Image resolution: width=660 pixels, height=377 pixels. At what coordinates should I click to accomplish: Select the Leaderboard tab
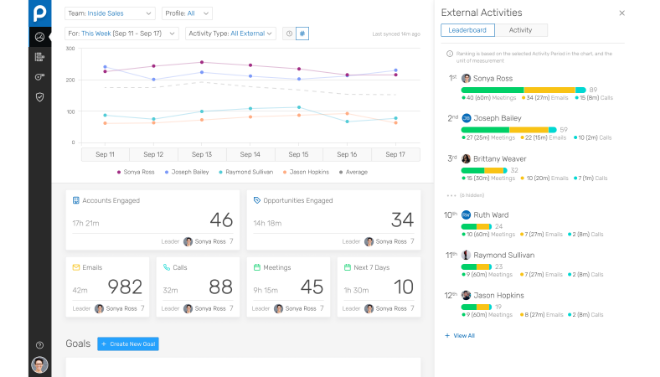coord(468,30)
